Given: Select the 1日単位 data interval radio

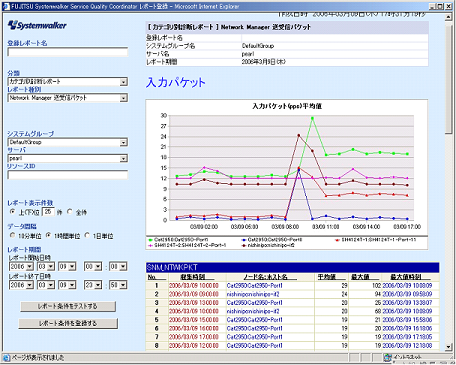Looking at the screenshot, I should 87,235.
